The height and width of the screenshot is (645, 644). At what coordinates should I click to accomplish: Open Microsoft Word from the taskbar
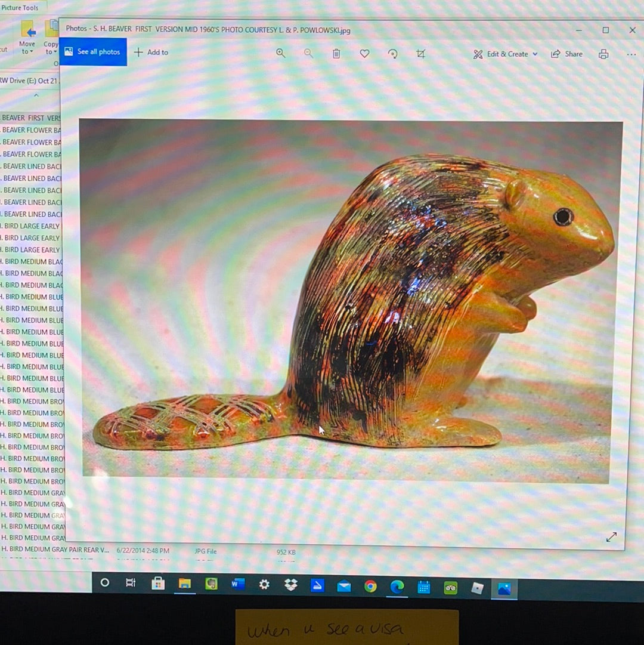click(x=238, y=584)
